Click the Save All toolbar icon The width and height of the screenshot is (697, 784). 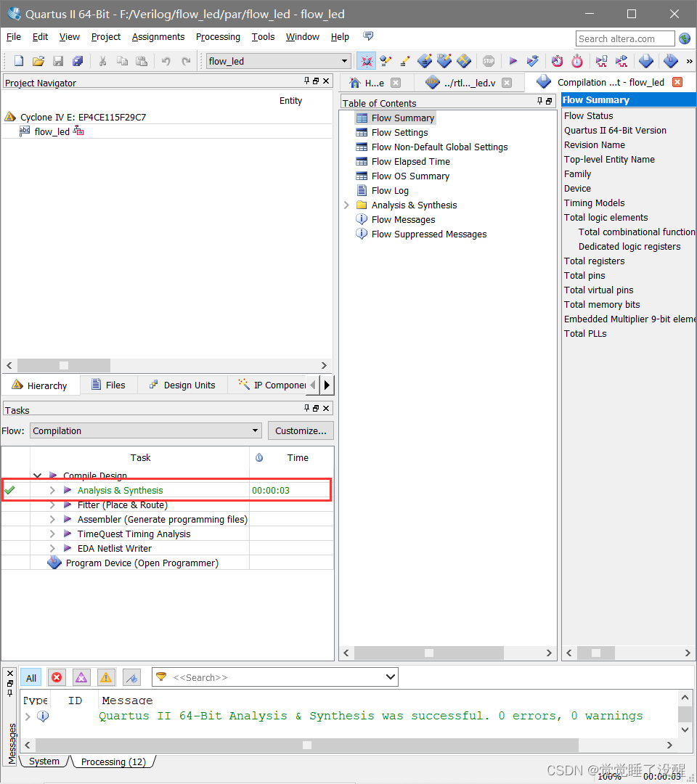click(78, 61)
